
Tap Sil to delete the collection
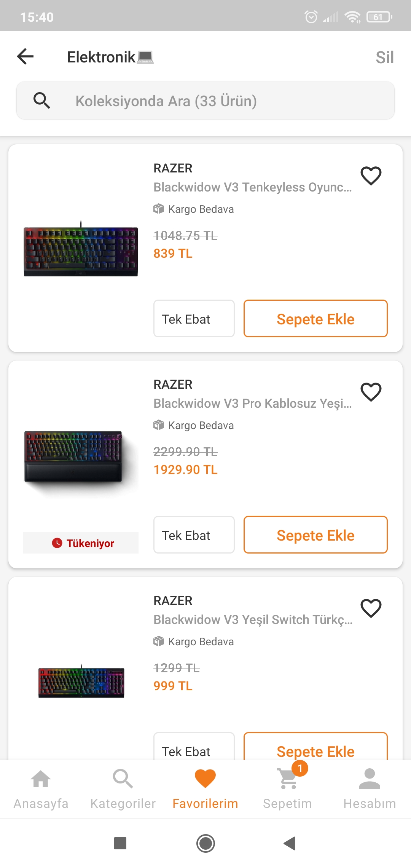384,57
